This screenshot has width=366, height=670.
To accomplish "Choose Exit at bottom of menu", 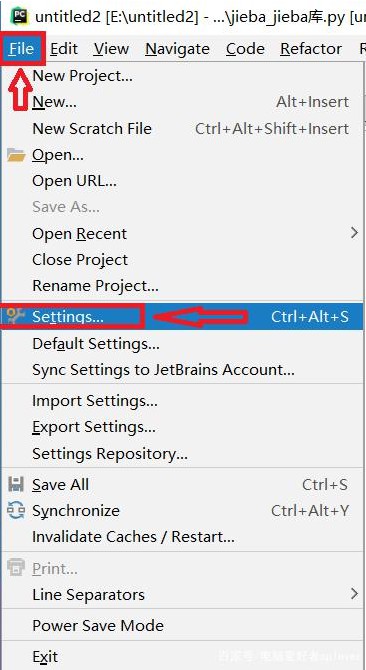I will tap(45, 657).
